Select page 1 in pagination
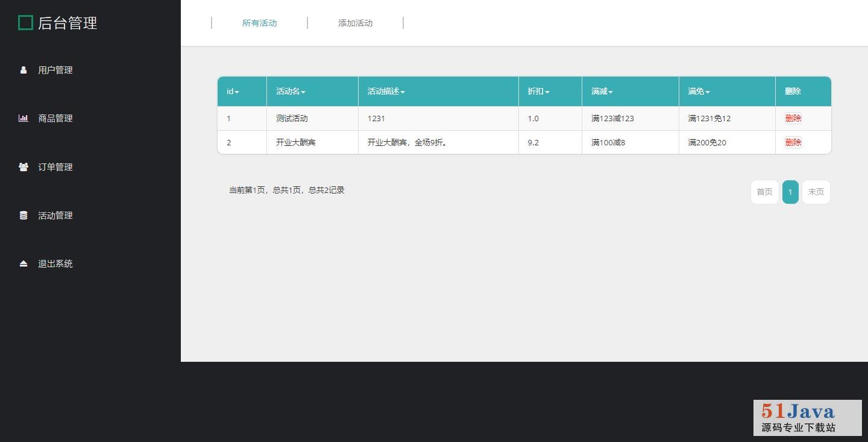Viewport: 868px width, 442px height. tap(790, 192)
